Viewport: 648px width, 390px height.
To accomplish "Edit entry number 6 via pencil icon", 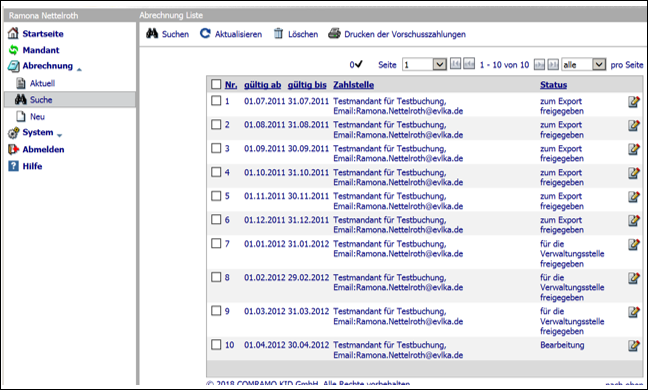I will tap(634, 221).
